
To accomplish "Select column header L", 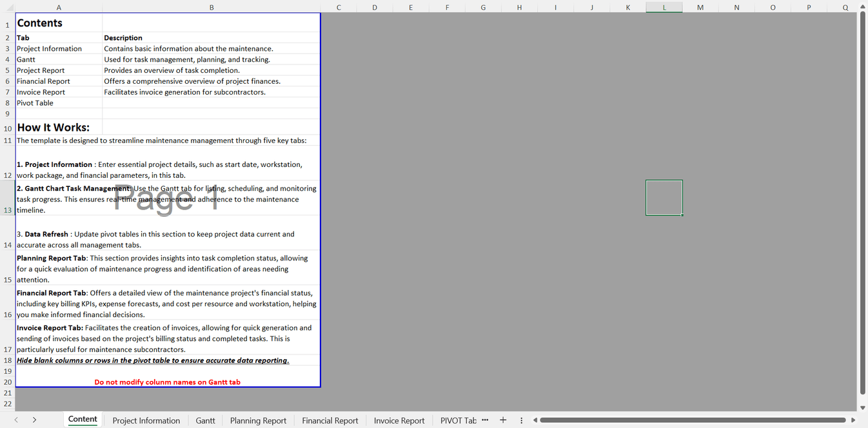I will 664,7.
